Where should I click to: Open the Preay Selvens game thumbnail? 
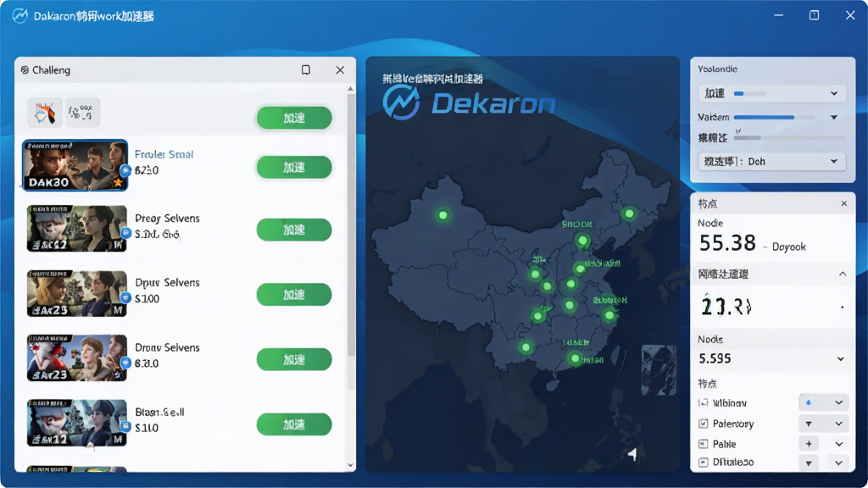click(76, 229)
